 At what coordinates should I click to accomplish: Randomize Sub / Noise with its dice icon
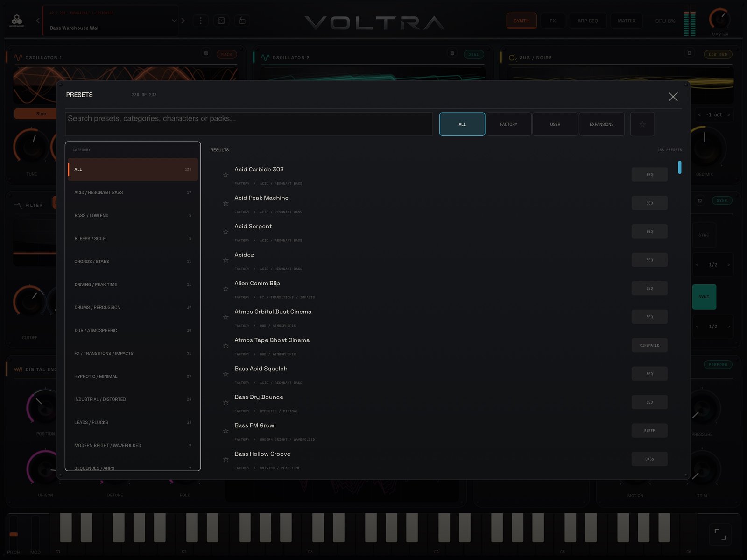[x=689, y=53]
